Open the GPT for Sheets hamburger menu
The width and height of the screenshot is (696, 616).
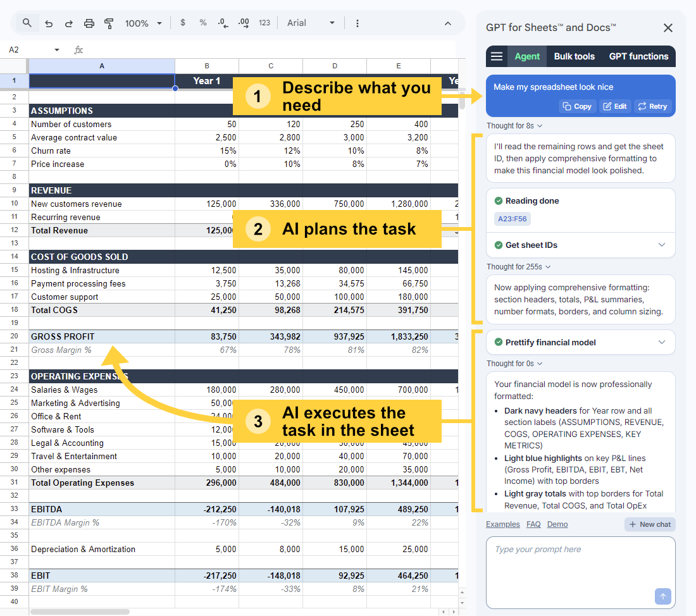pos(497,56)
